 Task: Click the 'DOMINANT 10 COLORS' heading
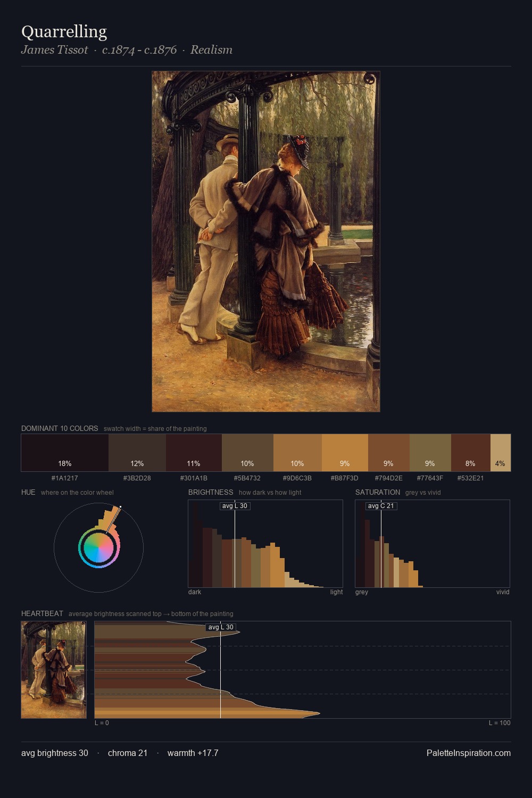[x=60, y=428]
